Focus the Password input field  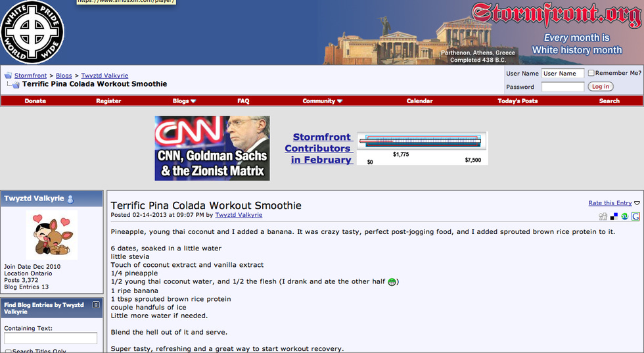(x=563, y=87)
